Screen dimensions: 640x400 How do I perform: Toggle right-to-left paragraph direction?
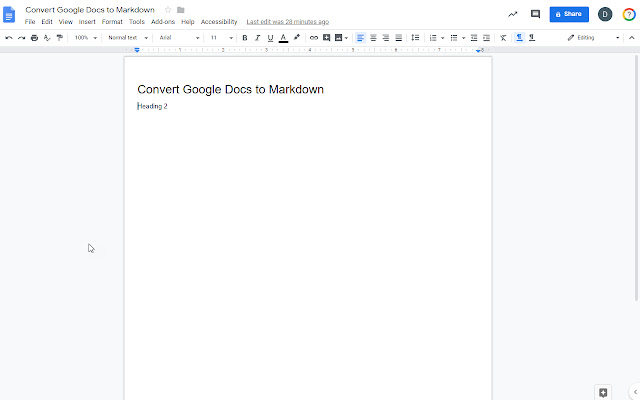point(532,38)
